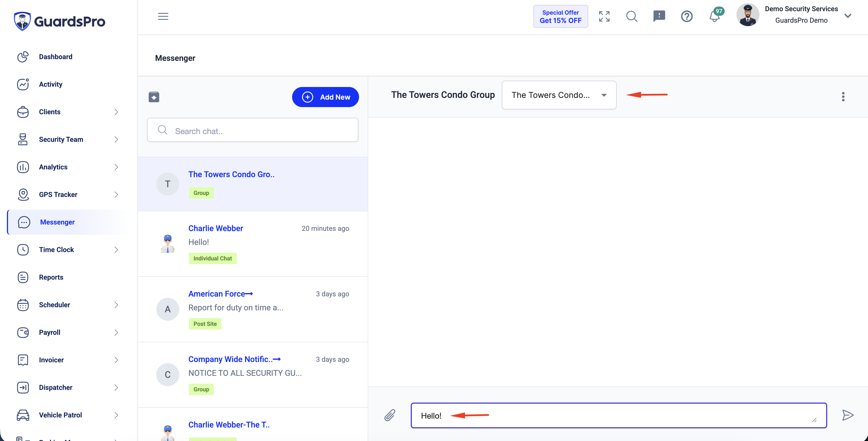Expand the Invoicer submenu chevron

point(116,360)
